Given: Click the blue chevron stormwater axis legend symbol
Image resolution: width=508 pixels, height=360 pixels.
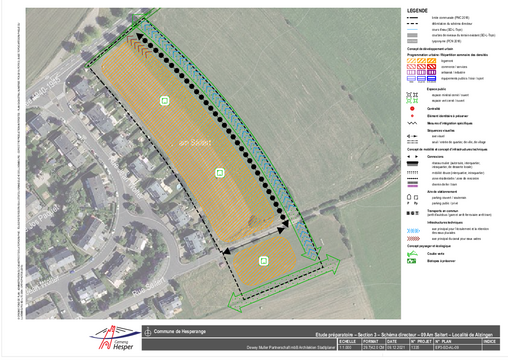Looking at the screenshot, I should coord(413,231).
